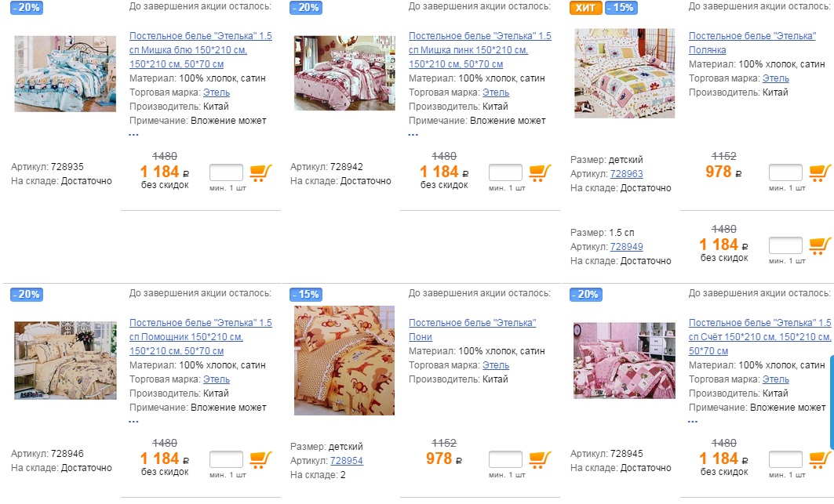Add article 728963 children's size to cart

(x=819, y=172)
